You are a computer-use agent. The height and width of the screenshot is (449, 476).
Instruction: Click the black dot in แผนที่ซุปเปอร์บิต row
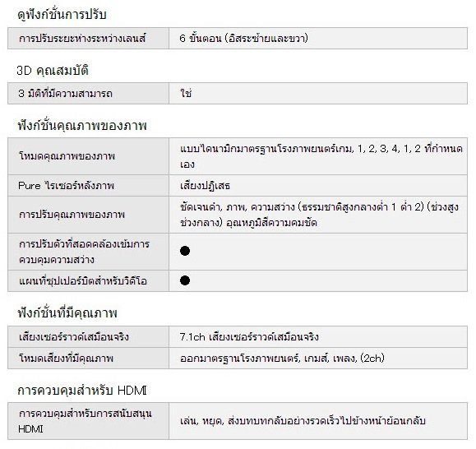185,280
